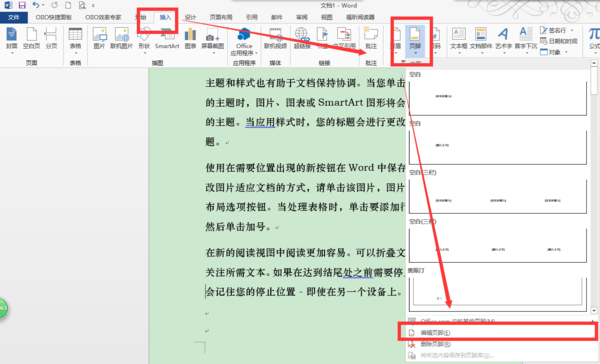Select the first Blank (空白) footer thumbnail

click(497, 97)
